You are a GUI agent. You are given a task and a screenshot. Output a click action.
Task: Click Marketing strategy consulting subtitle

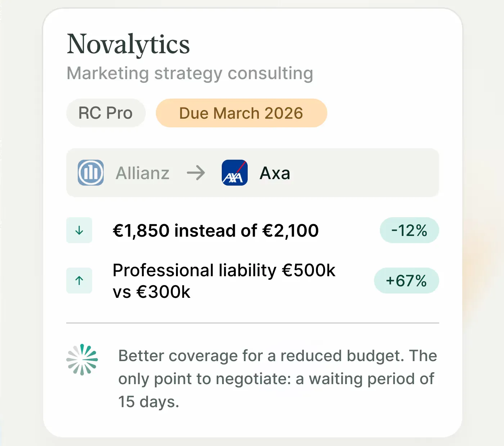click(190, 74)
